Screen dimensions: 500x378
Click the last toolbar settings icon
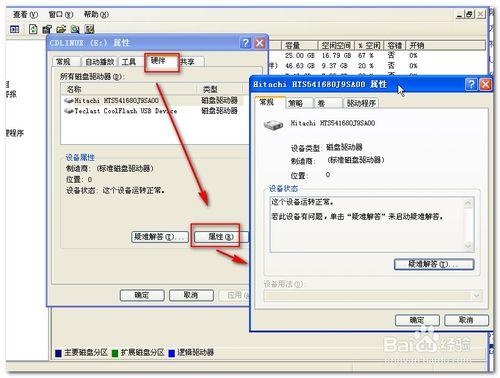89,29
